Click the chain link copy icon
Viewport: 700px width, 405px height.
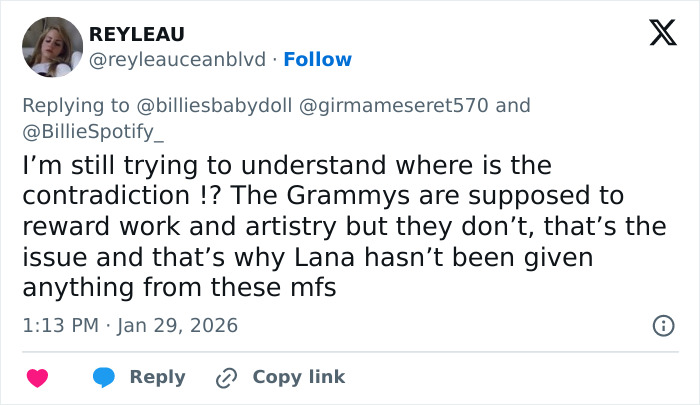226,377
